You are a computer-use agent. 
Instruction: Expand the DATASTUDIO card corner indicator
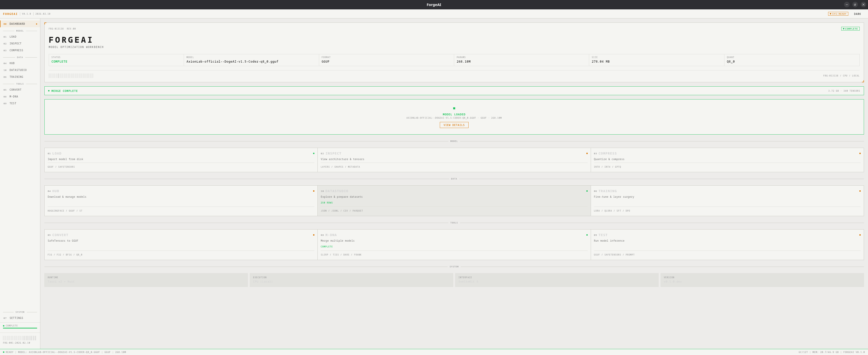point(587,191)
